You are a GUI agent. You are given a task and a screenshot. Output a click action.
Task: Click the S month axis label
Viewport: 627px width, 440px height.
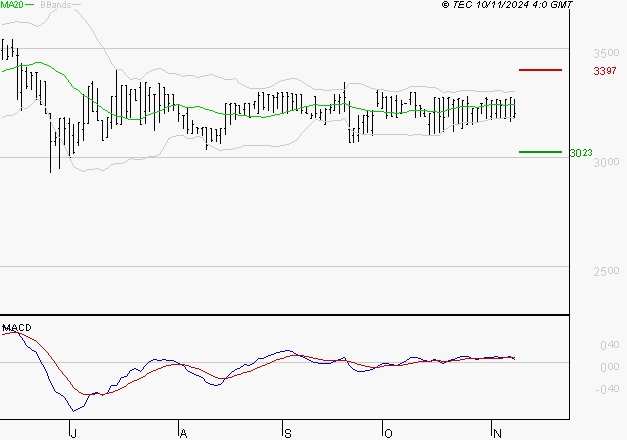[x=288, y=433]
